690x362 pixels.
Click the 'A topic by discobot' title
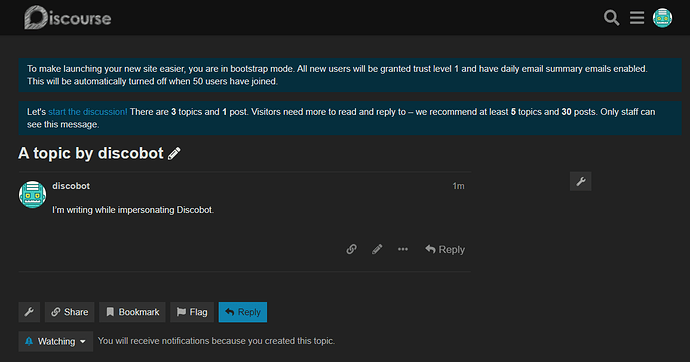(x=91, y=154)
